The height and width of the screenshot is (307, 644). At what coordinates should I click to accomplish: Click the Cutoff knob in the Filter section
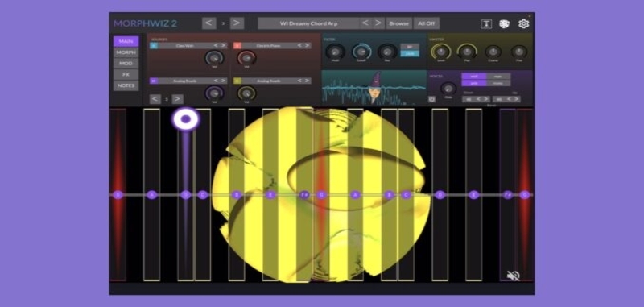point(361,52)
